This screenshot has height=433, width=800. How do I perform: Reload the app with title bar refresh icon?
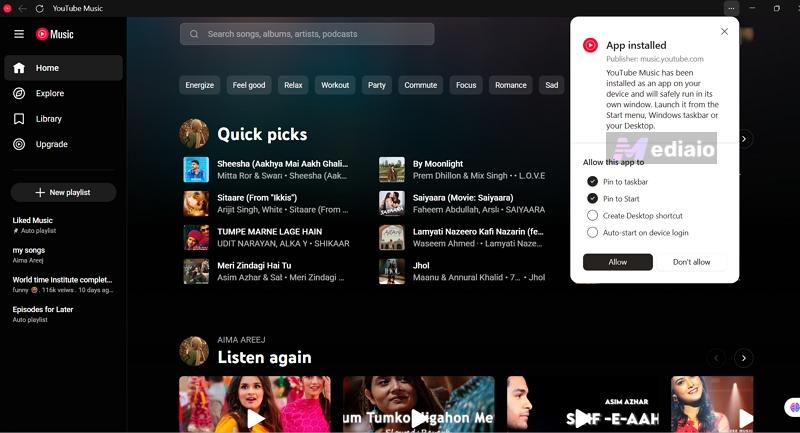pyautogui.click(x=39, y=9)
